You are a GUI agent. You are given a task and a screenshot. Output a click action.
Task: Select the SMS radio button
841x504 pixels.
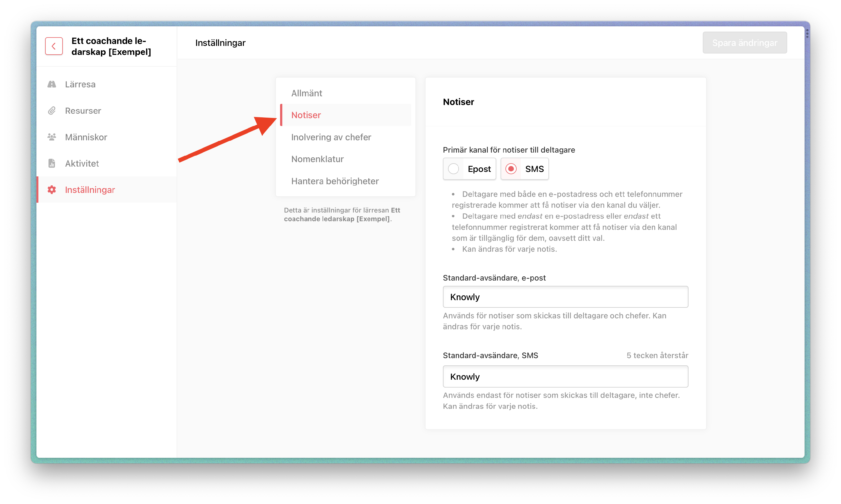pyautogui.click(x=511, y=169)
